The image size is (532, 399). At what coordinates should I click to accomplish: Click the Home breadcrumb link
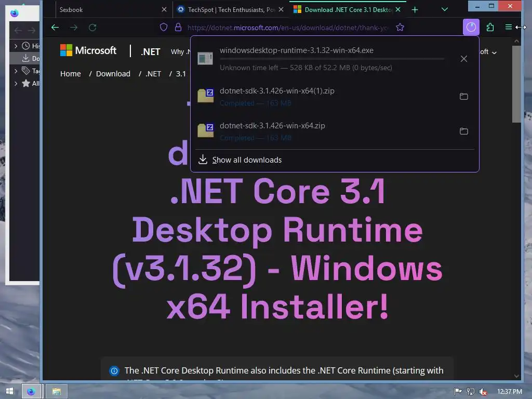[x=71, y=74]
